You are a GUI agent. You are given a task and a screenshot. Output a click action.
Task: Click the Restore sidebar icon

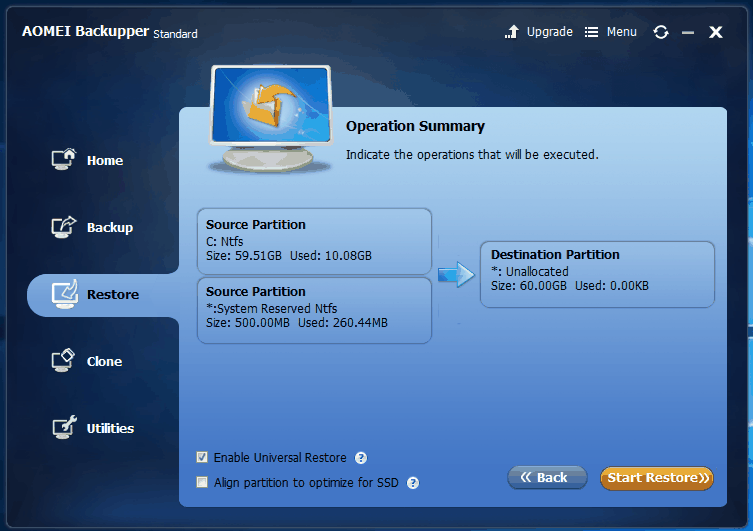pos(64,294)
